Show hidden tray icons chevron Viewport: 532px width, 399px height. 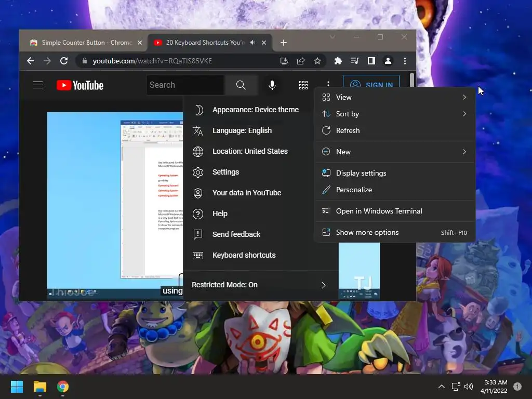click(442, 387)
